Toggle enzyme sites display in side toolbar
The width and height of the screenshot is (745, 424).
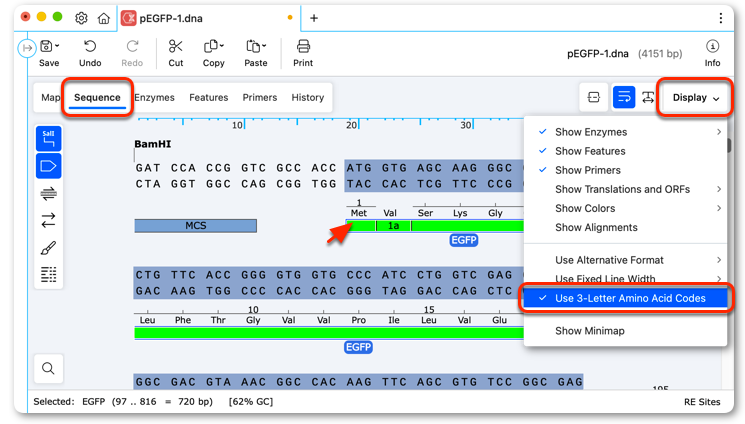click(48, 138)
